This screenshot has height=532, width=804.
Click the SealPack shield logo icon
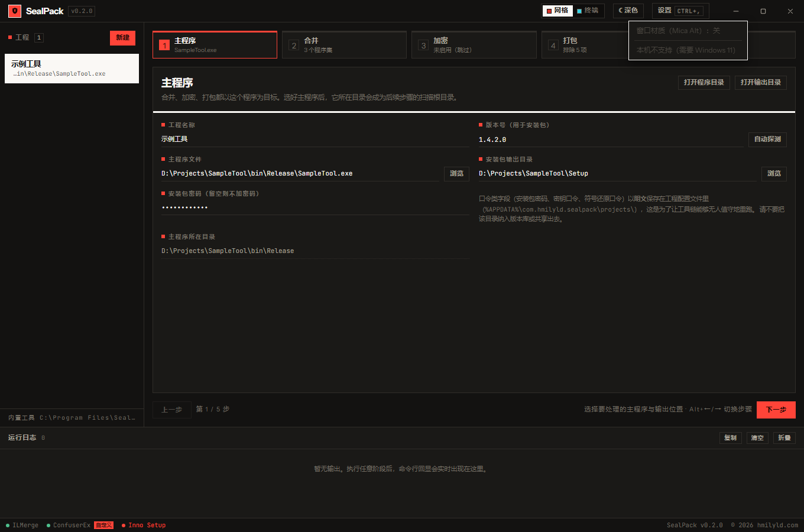(x=15, y=11)
